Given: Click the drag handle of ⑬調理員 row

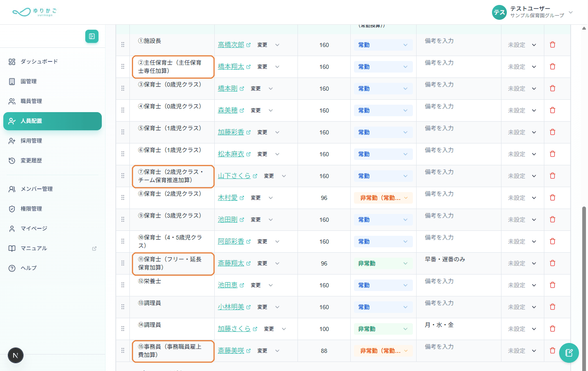Looking at the screenshot, I should click(123, 307).
